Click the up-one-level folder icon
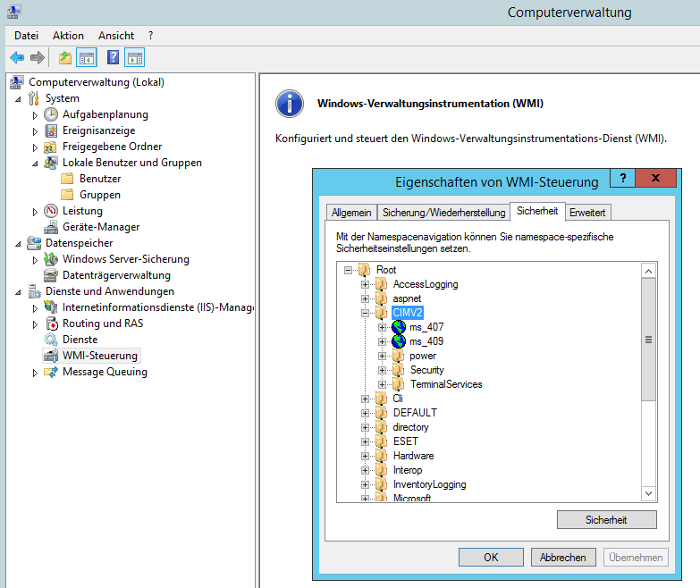The width and height of the screenshot is (700, 588). click(x=64, y=58)
